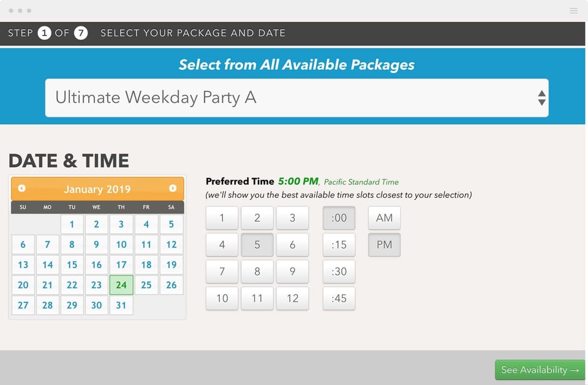Select AM time period

tap(384, 218)
